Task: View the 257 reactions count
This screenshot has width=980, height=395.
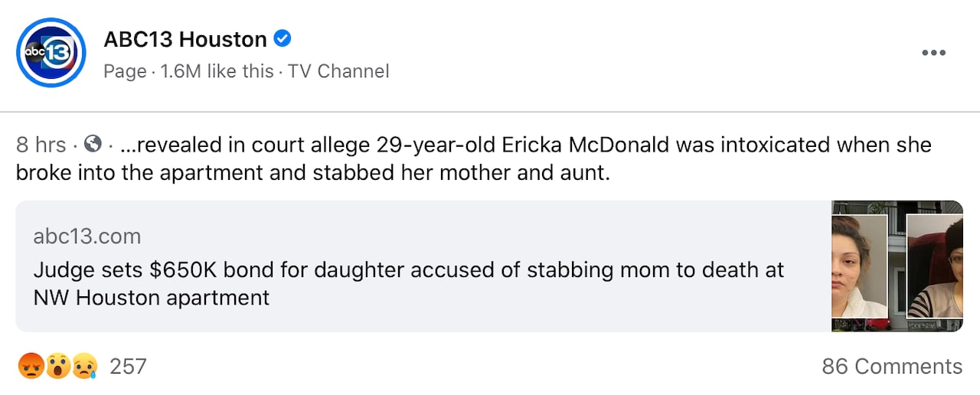Action: click(128, 367)
